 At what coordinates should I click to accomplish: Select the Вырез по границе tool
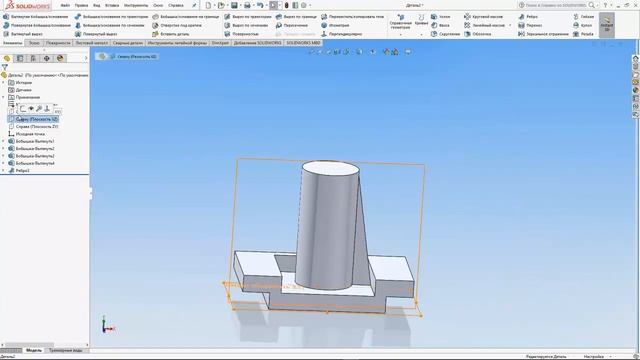pyautogui.click(x=296, y=17)
